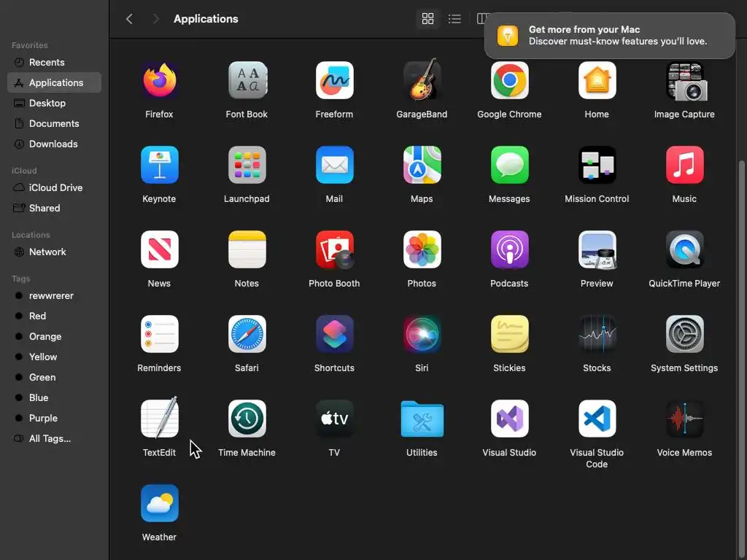Go forward with the right chevron
The image size is (747, 560).
[x=155, y=18]
